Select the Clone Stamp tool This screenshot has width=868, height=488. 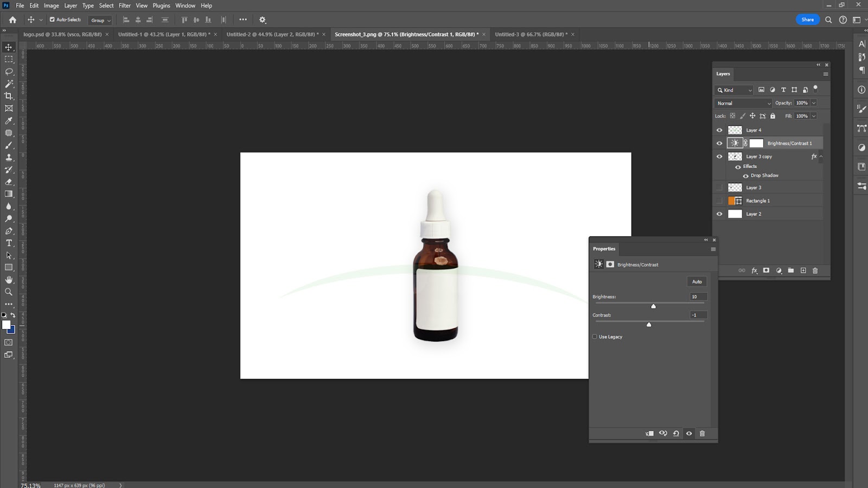point(9,157)
